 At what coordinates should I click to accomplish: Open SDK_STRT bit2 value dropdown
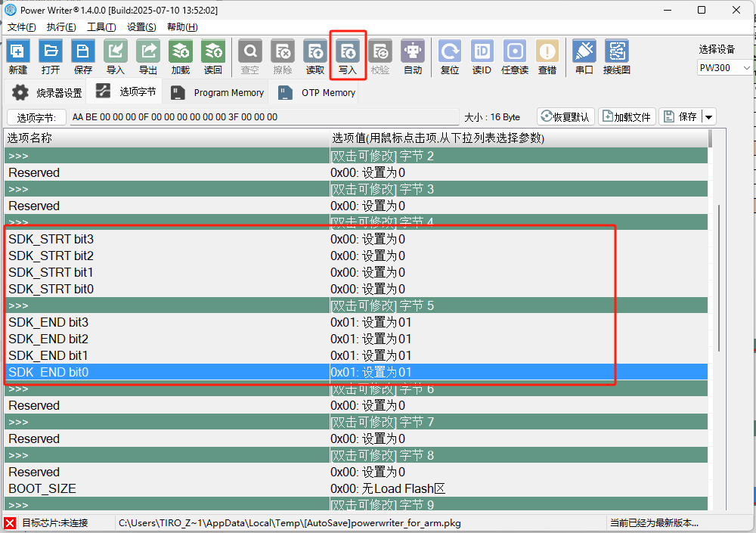(x=519, y=256)
